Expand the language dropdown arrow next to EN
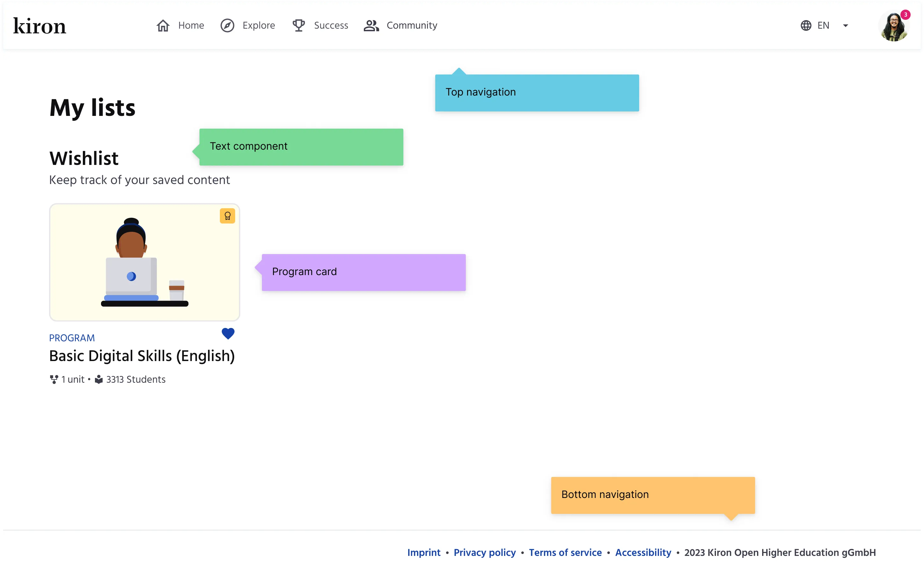 pos(845,25)
